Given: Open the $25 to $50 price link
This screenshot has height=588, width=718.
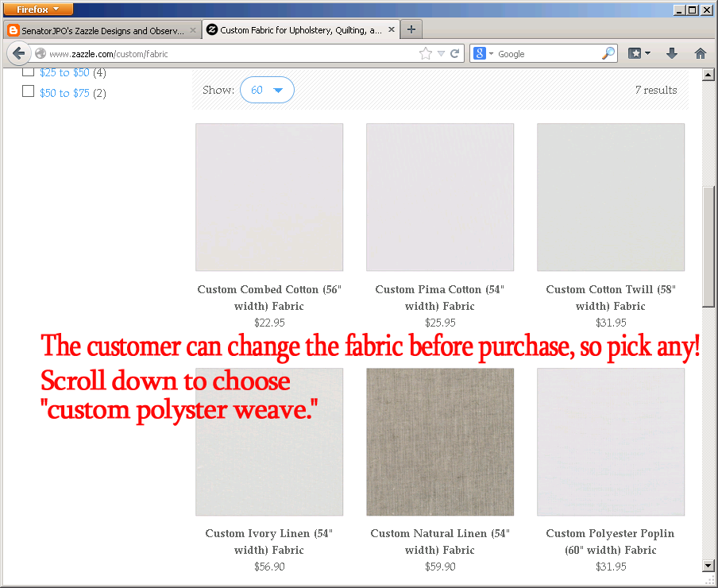Looking at the screenshot, I should 64,72.
